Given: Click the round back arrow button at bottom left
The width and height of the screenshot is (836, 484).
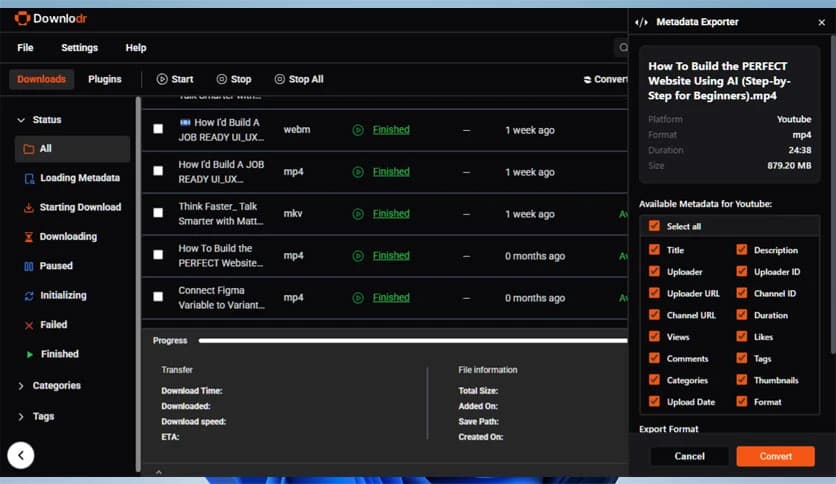Looking at the screenshot, I should click(x=21, y=455).
